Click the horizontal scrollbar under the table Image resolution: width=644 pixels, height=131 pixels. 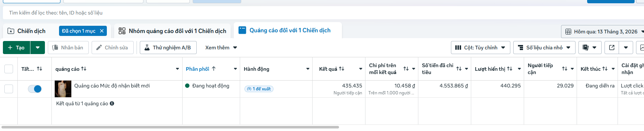tap(170, 127)
